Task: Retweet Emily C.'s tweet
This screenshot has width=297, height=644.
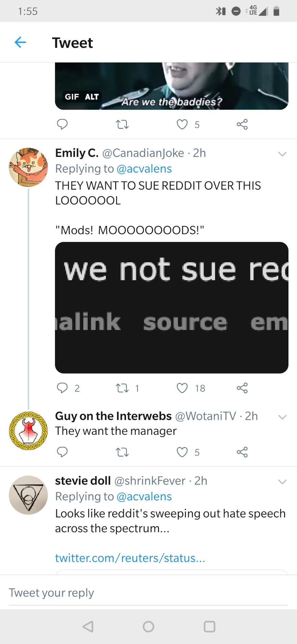Action: point(122,388)
